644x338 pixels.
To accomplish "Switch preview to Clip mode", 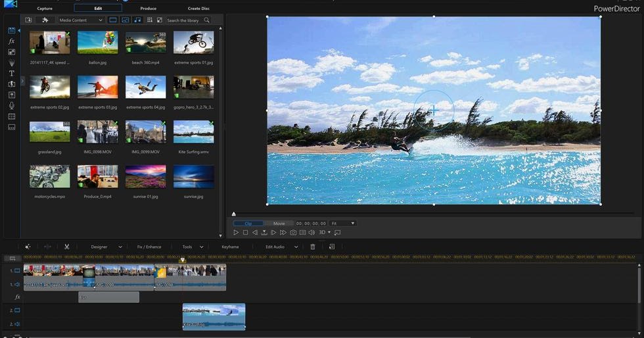I will pos(248,224).
